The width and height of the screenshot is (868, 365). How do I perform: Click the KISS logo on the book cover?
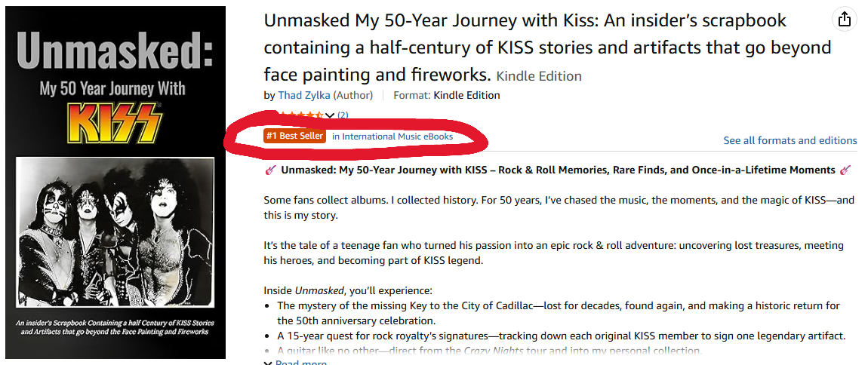tap(115, 122)
